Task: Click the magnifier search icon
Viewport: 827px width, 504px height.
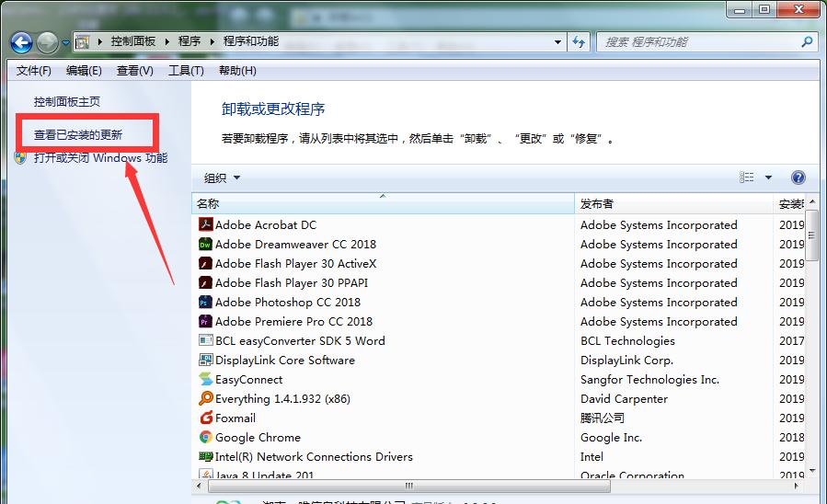Action: click(x=807, y=41)
